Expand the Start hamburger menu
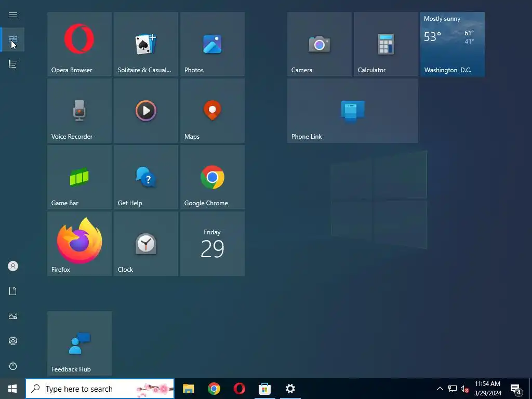Screen dimensions: 532x399 [13, 15]
